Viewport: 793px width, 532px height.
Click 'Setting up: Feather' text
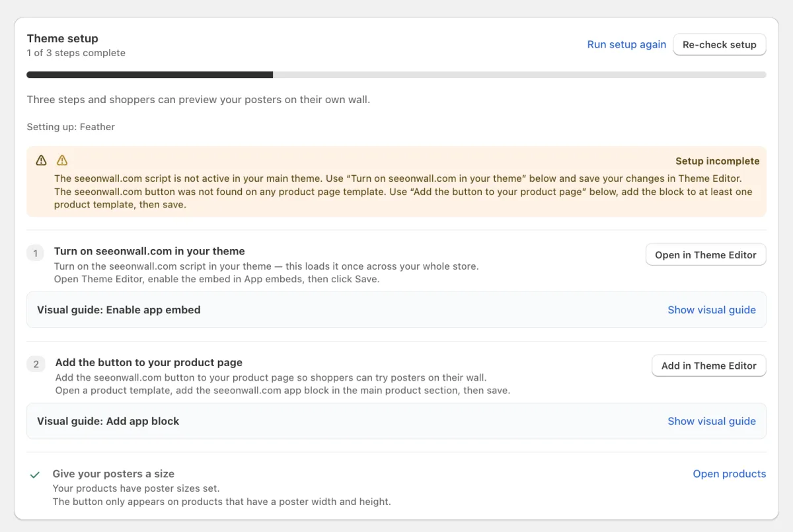click(x=71, y=127)
